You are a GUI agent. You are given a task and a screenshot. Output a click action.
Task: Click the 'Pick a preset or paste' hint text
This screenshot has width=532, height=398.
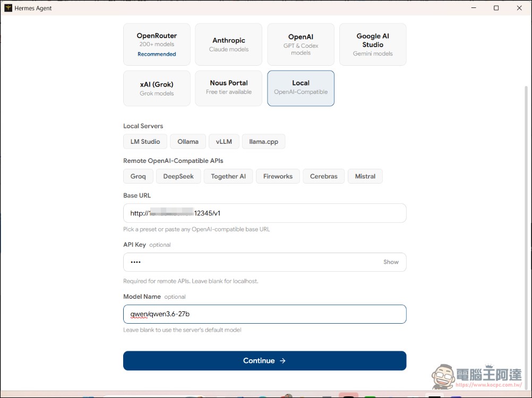pyautogui.click(x=196, y=229)
